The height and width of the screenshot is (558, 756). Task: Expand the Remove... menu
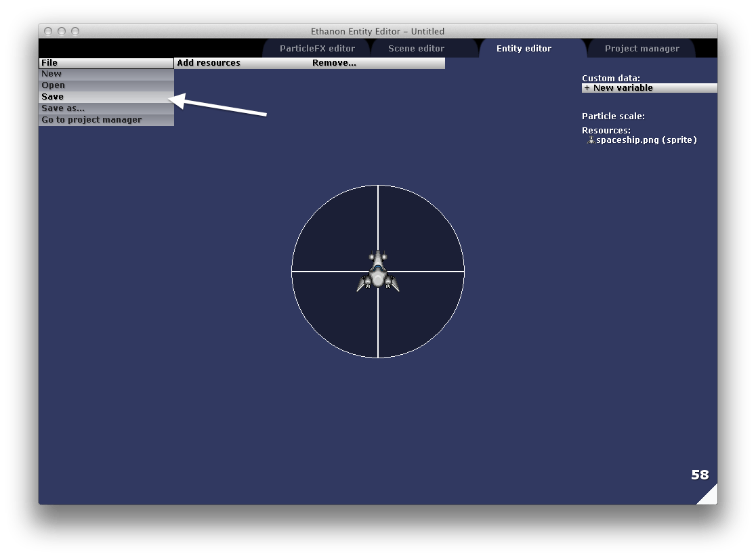point(334,63)
